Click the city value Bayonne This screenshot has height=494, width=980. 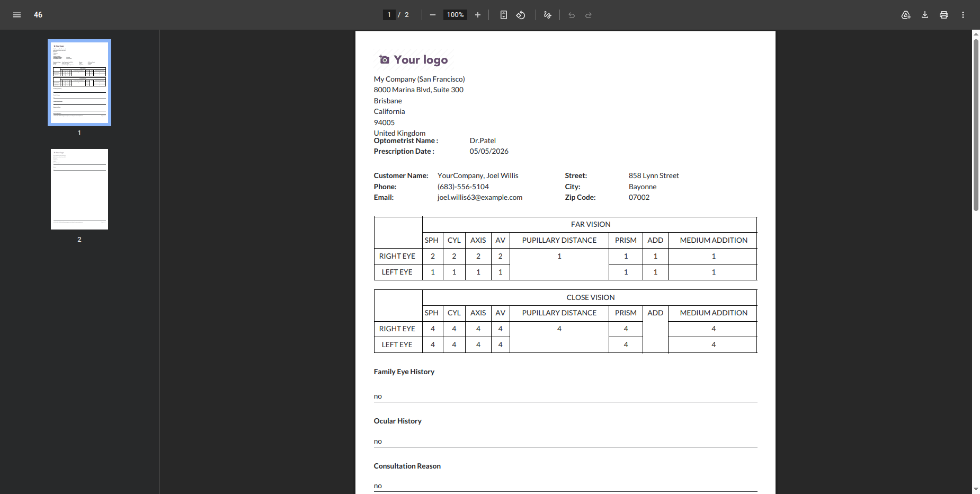pyautogui.click(x=643, y=187)
